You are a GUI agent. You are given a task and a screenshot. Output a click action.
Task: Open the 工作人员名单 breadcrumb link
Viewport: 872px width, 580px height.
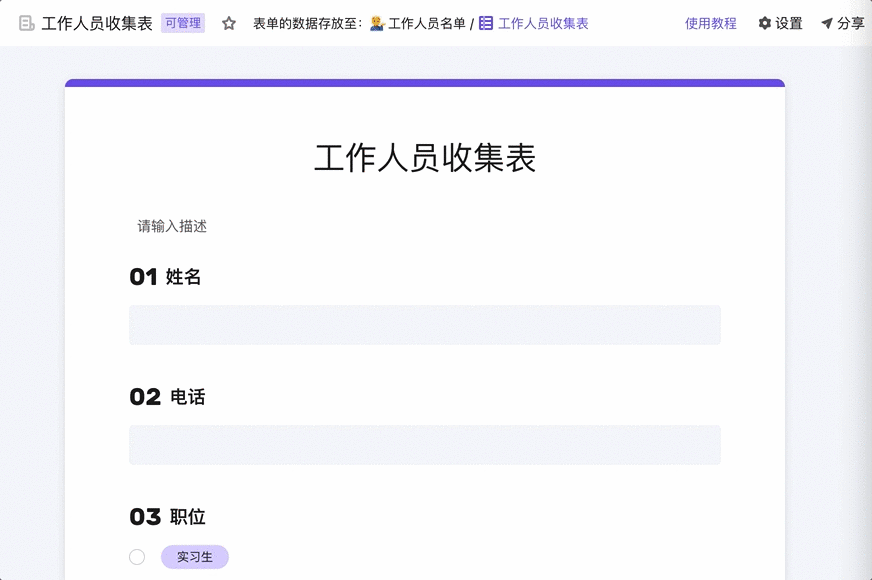427,23
